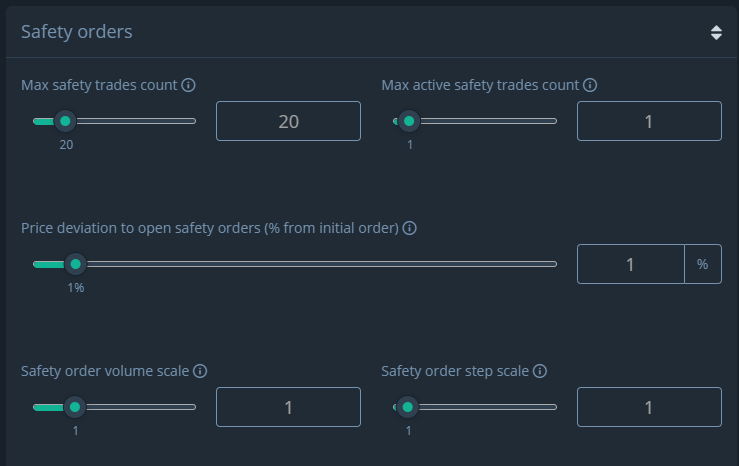Click info icon beside Price deviation label
The width and height of the screenshot is (739, 466).
pyautogui.click(x=409, y=228)
